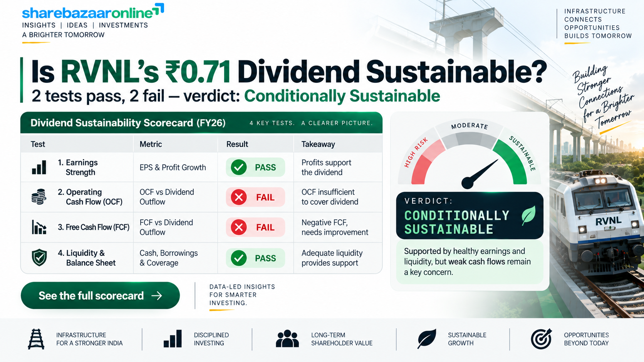
Task: Click 'Insights | Ideas | Investments' tagline
Action: [85, 25]
